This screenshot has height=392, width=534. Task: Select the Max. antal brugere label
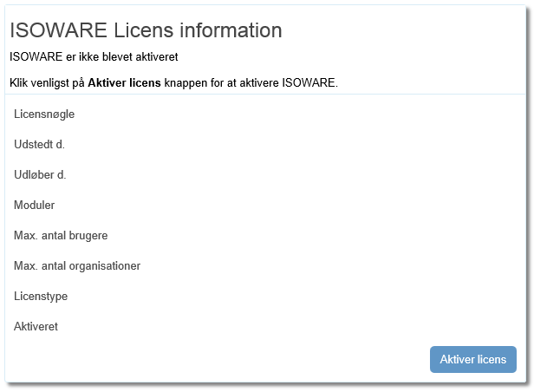click(x=61, y=235)
